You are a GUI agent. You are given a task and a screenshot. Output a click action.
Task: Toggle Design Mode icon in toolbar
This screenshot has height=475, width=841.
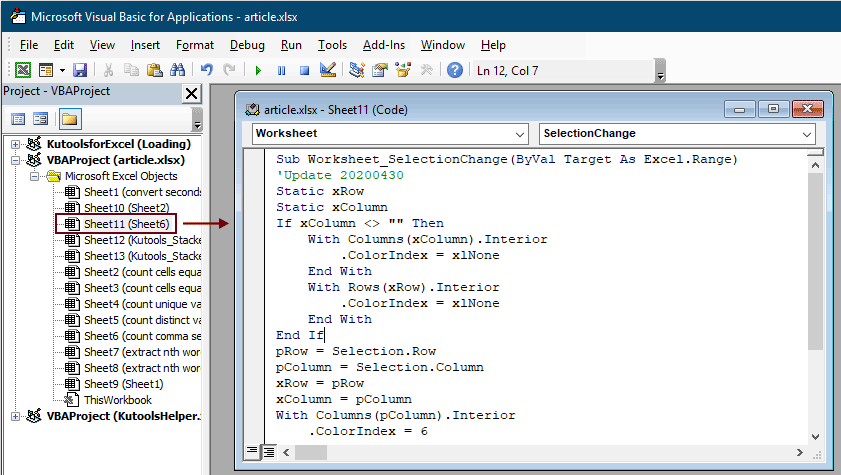point(326,70)
